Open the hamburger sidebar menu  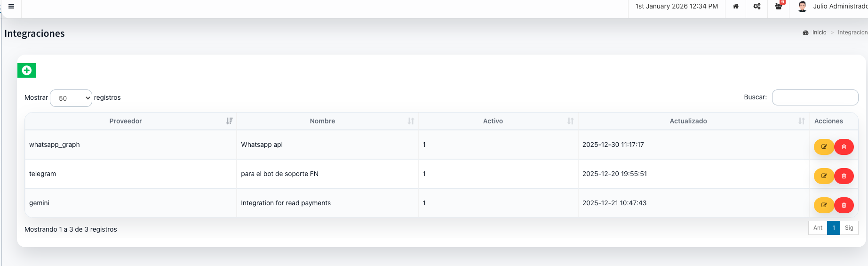11,7
